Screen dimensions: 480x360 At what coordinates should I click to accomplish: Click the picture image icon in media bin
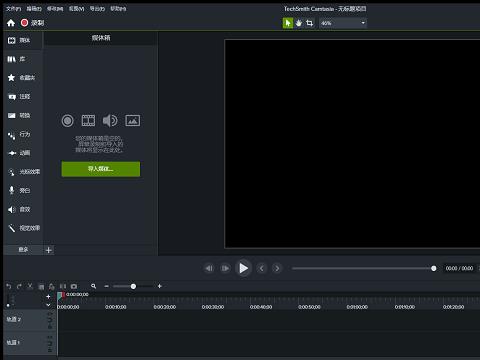(133, 121)
